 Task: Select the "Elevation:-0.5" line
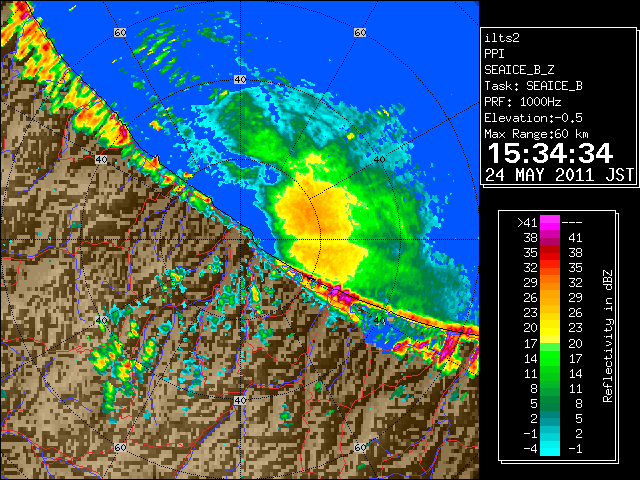coord(533,118)
